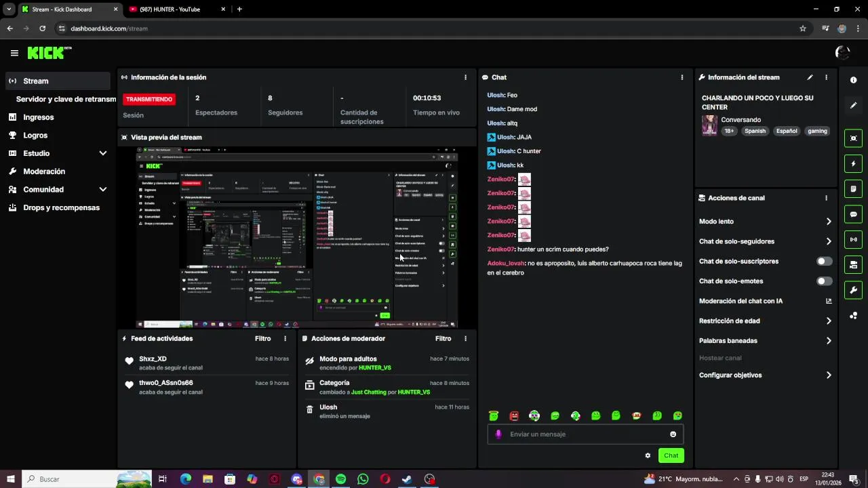Screen dimensions: 868x488
Task: Click the purple microphone icon in the chat input
Action: tap(498, 434)
